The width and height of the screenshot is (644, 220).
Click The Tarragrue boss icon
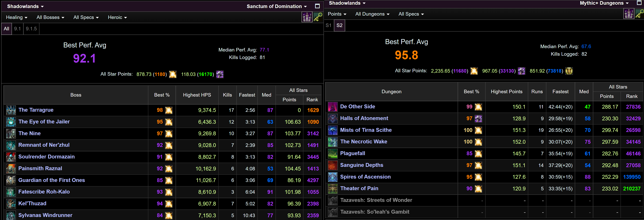pos(11,110)
